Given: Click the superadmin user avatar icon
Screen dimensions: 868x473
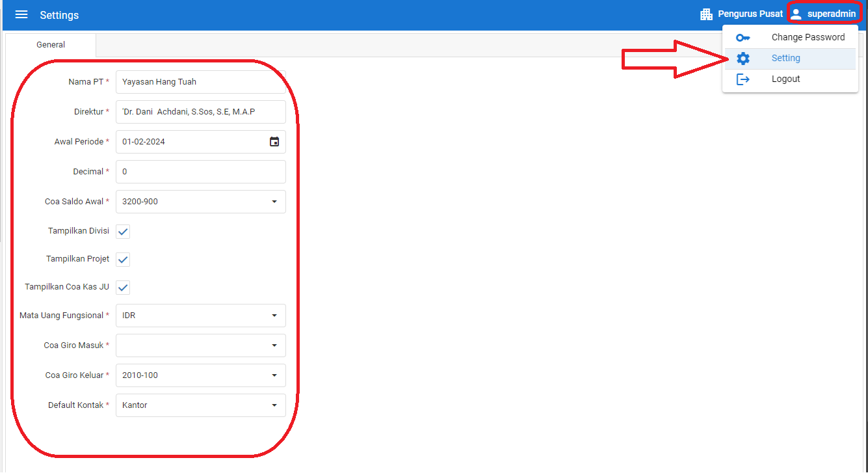Looking at the screenshot, I should pos(796,14).
